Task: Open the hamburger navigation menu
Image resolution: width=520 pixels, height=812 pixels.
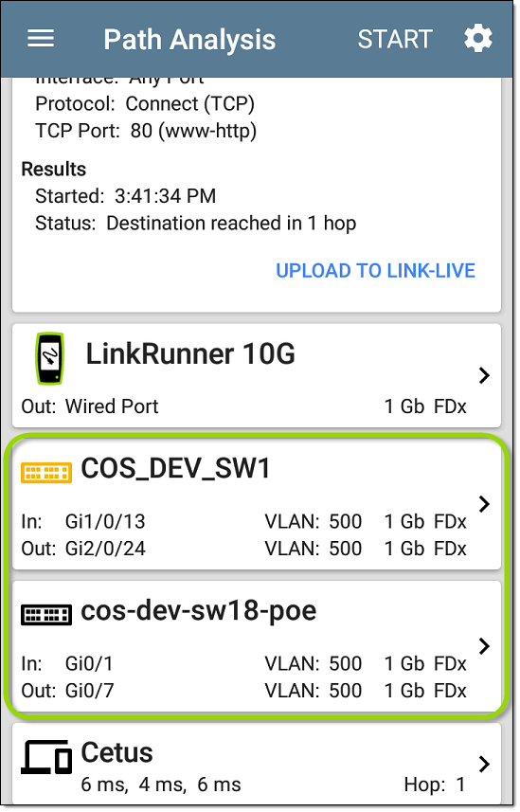Action: point(41,38)
